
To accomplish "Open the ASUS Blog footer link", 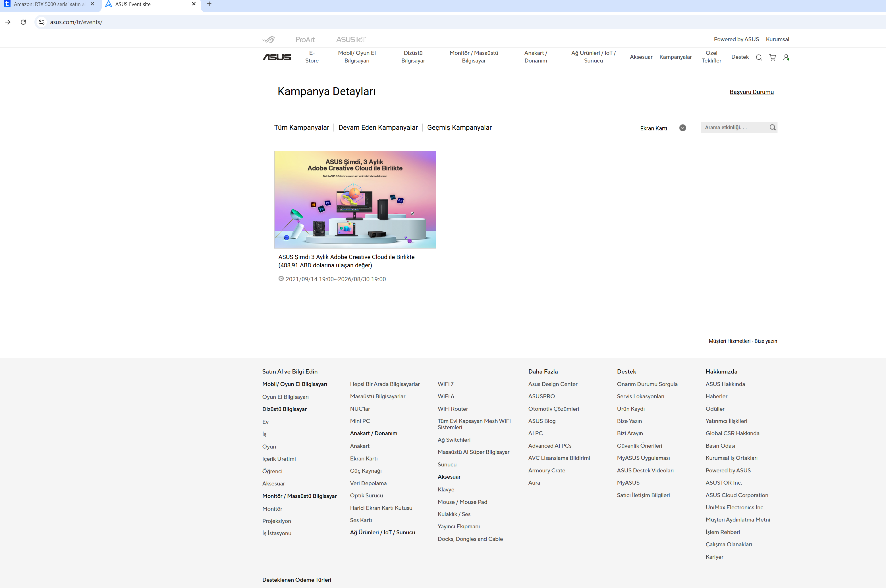I will [x=541, y=421].
